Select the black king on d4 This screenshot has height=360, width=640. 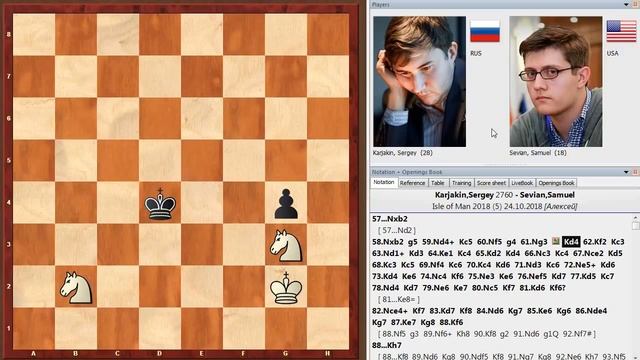pyautogui.click(x=160, y=204)
